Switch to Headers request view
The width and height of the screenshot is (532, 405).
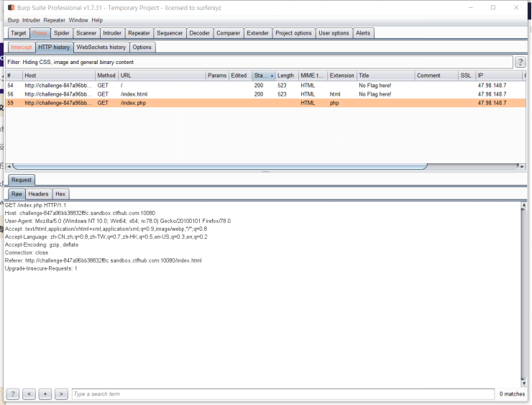click(38, 194)
